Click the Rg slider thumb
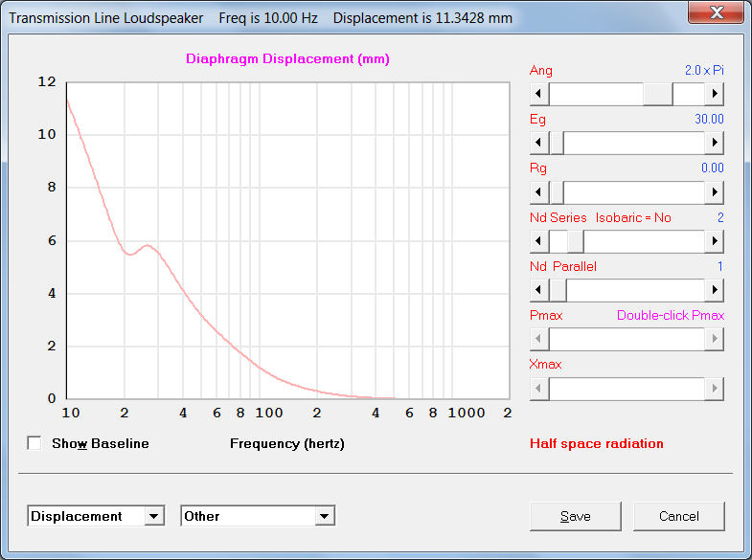752x560 pixels. point(557,192)
